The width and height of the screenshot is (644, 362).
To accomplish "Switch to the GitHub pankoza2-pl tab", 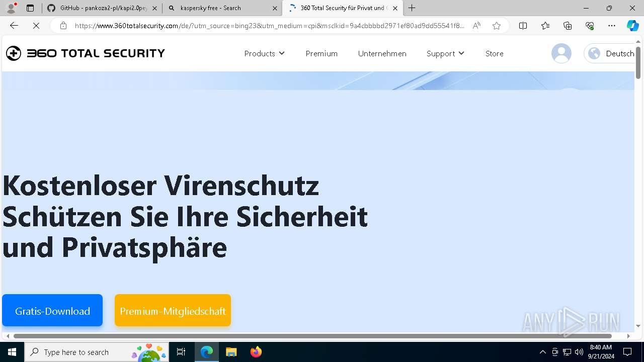I will click(x=103, y=8).
